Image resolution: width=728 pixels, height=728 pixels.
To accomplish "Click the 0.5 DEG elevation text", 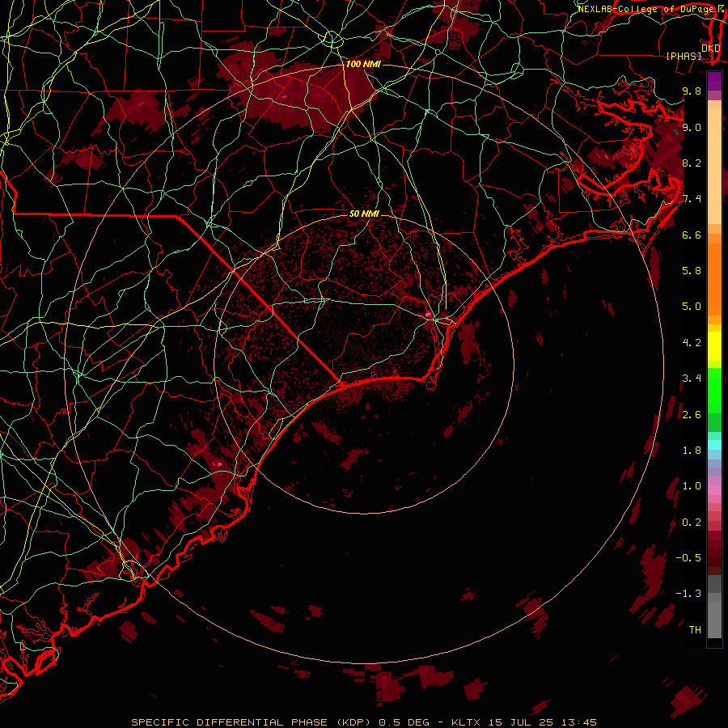I will click(x=404, y=722).
